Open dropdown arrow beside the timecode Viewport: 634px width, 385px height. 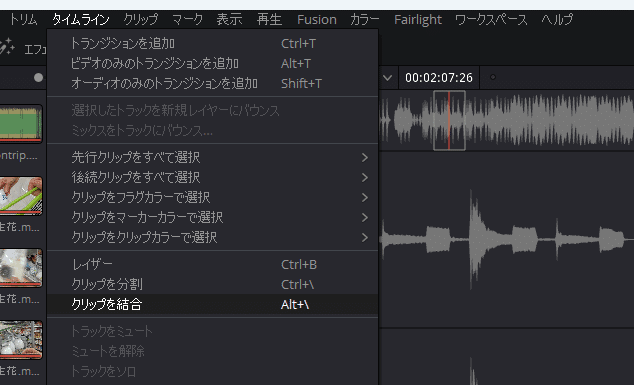[x=387, y=78]
